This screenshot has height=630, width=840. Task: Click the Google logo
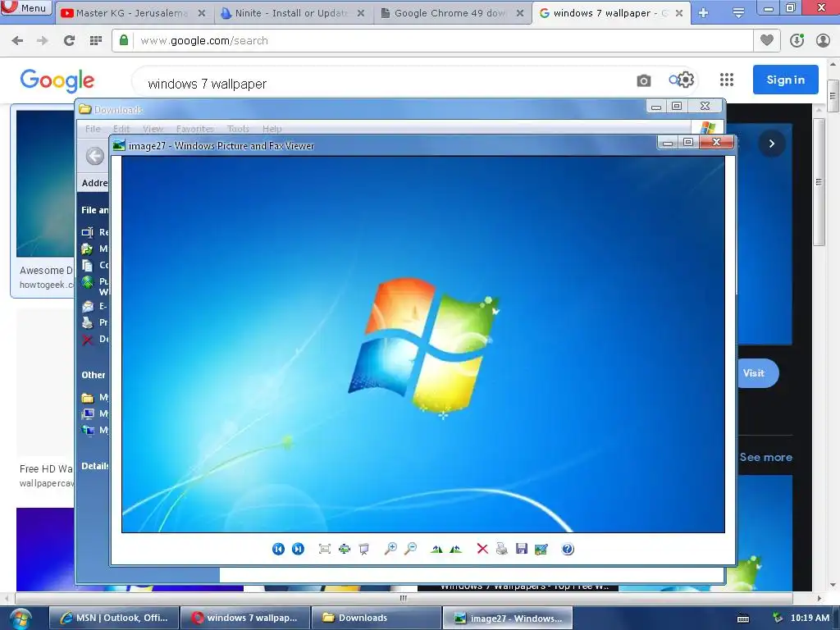click(57, 80)
